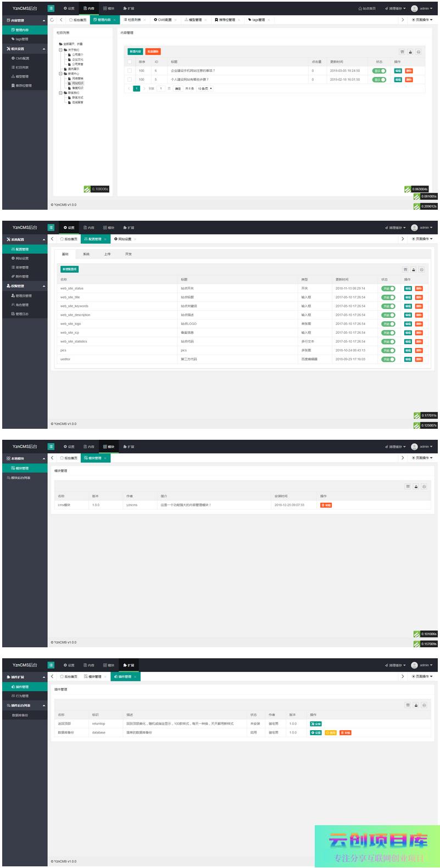Open 角色管理 in the permissions sidebar

tap(21, 305)
